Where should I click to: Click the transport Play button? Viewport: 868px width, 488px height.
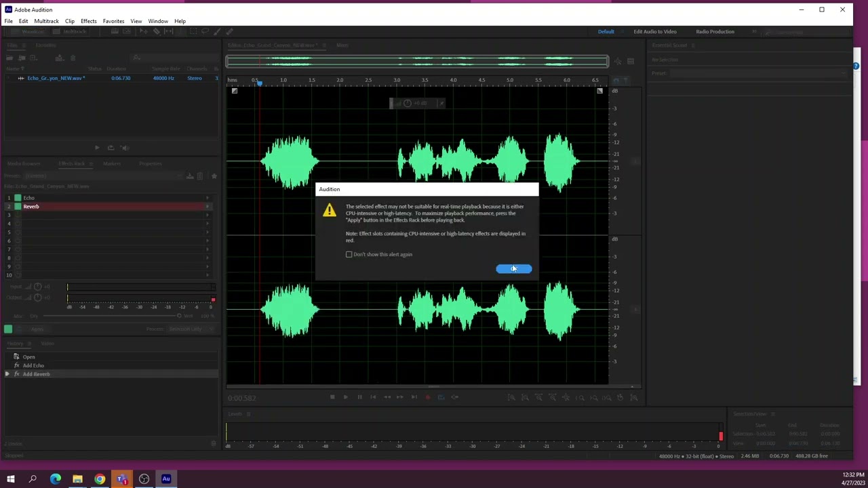point(346,397)
